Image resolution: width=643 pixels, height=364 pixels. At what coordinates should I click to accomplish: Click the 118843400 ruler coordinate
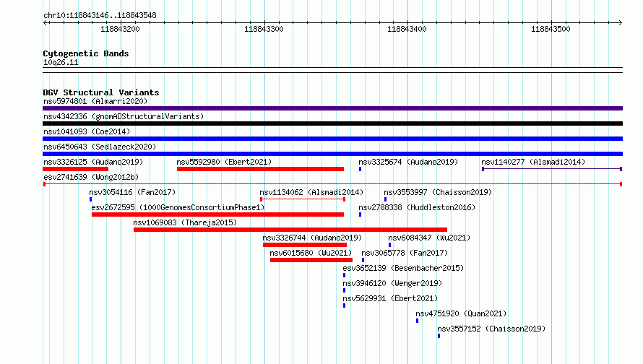coord(407,29)
